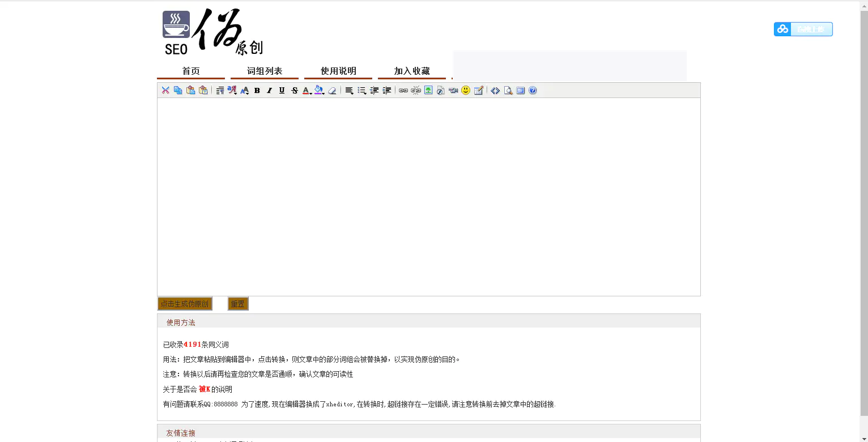Expand the text alignment dropdown

352,92
